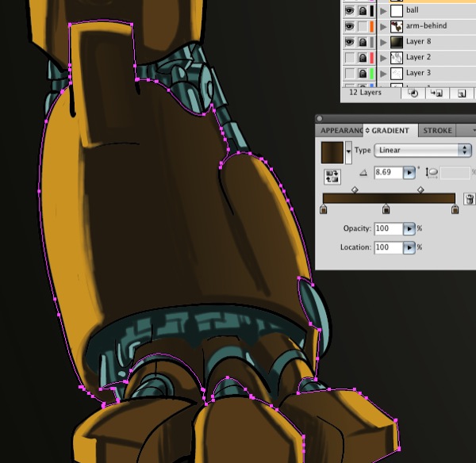Click the ball layer black color indicator
The image size is (476, 463).
click(x=372, y=11)
